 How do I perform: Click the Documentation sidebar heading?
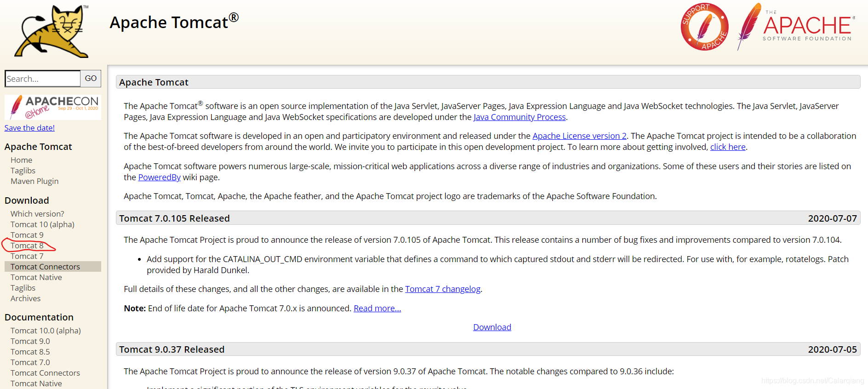click(x=39, y=317)
